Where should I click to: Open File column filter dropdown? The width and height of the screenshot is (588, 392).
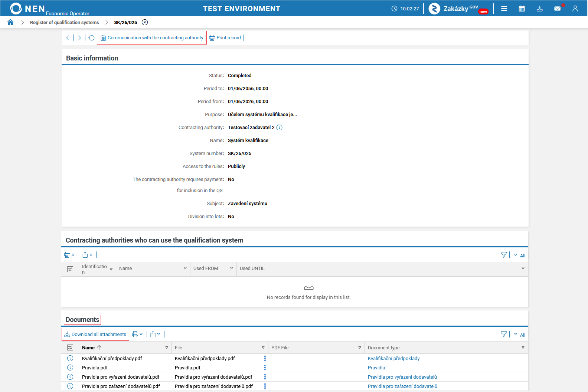pyautogui.click(x=263, y=347)
